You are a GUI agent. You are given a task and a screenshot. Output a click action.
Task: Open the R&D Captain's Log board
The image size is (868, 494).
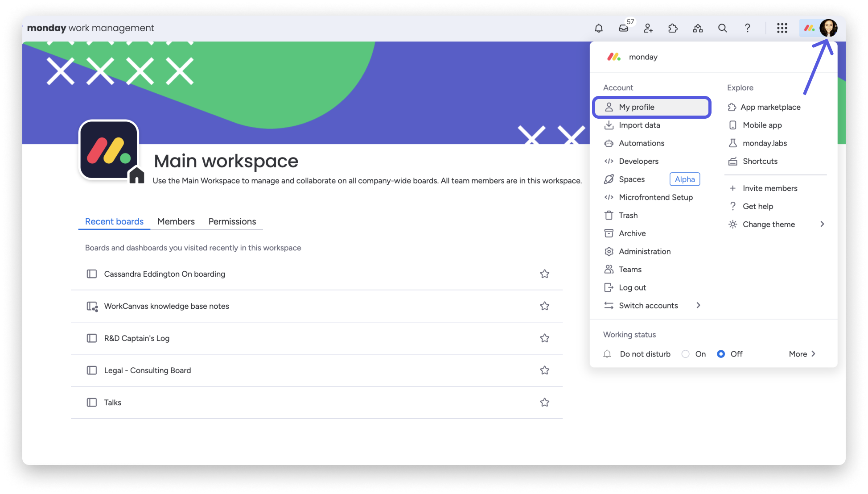coord(137,338)
